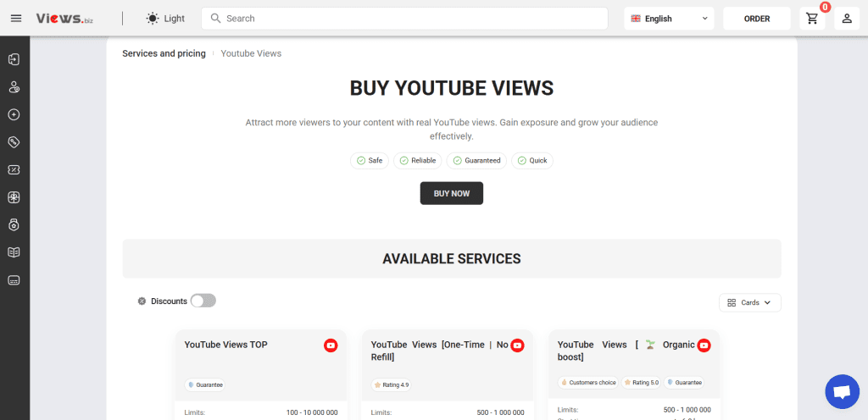868x420 pixels.
Task: Go to Services and pricing breadcrumb
Action: [x=164, y=53]
